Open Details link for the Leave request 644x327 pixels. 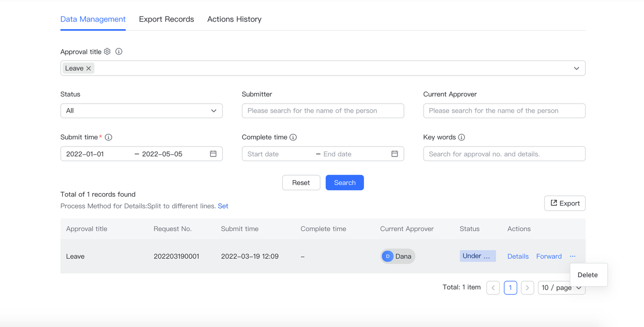pos(518,256)
